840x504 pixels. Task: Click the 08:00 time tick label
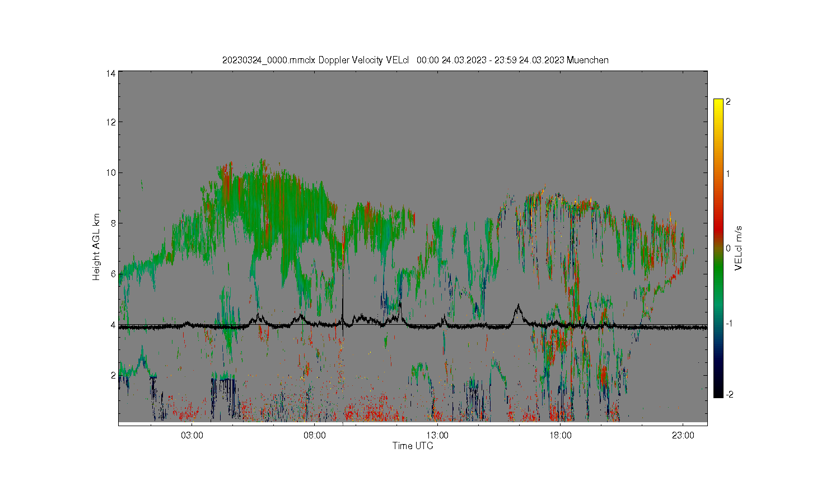(315, 435)
